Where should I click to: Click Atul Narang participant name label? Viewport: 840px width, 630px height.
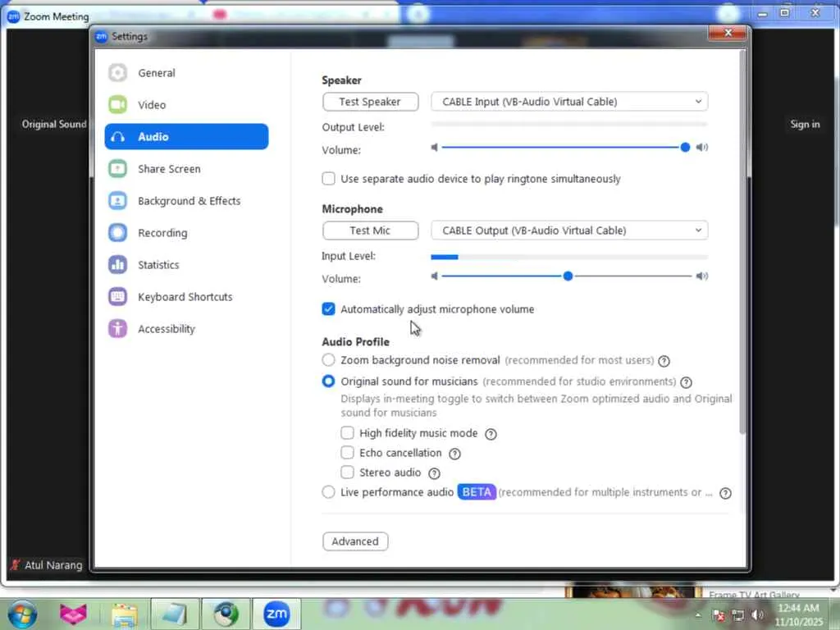pos(53,565)
